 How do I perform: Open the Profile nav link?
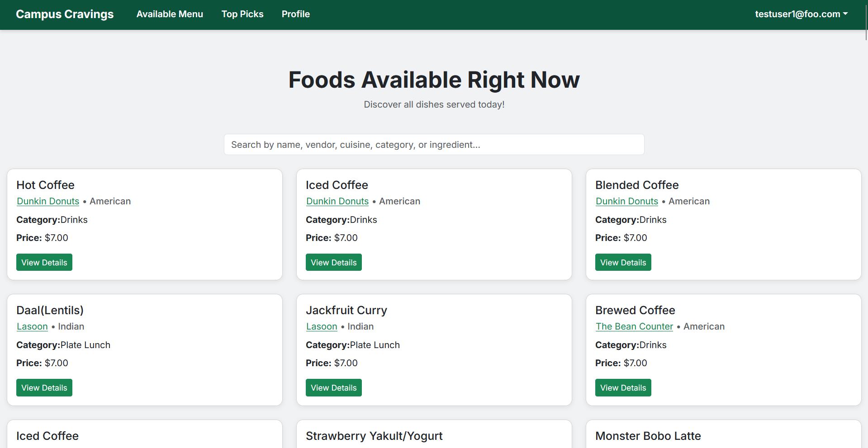pyautogui.click(x=295, y=14)
